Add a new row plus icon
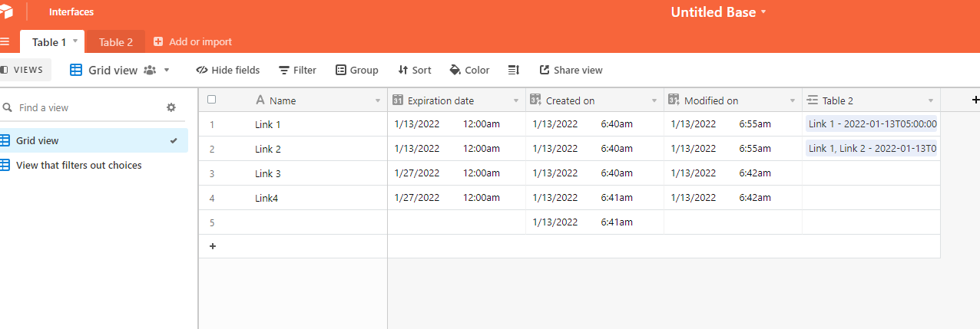This screenshot has width=980, height=329. coord(213,246)
